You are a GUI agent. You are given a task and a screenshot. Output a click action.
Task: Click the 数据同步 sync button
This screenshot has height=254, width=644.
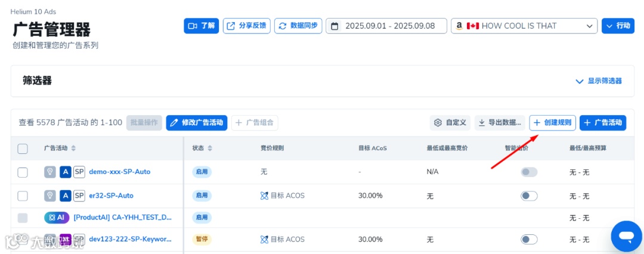[x=298, y=26]
